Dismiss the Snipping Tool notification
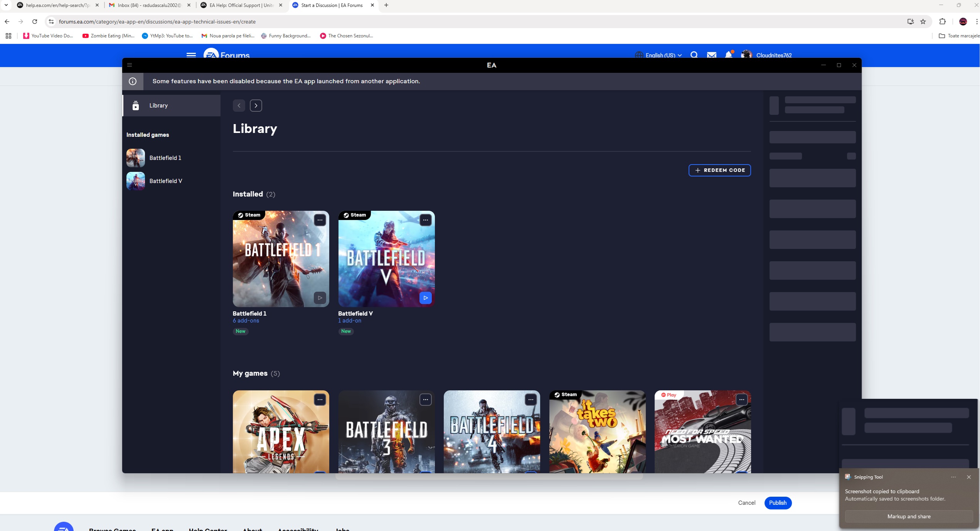This screenshot has width=980, height=531. (x=969, y=477)
